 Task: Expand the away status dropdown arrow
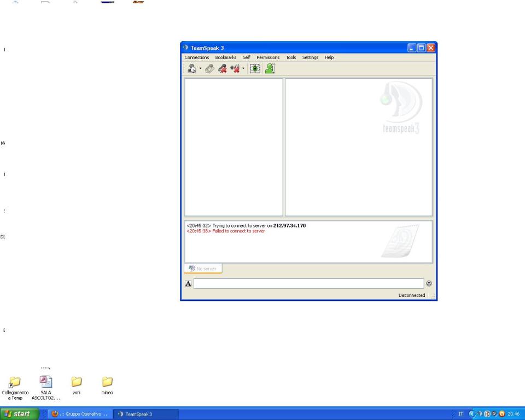200,69
